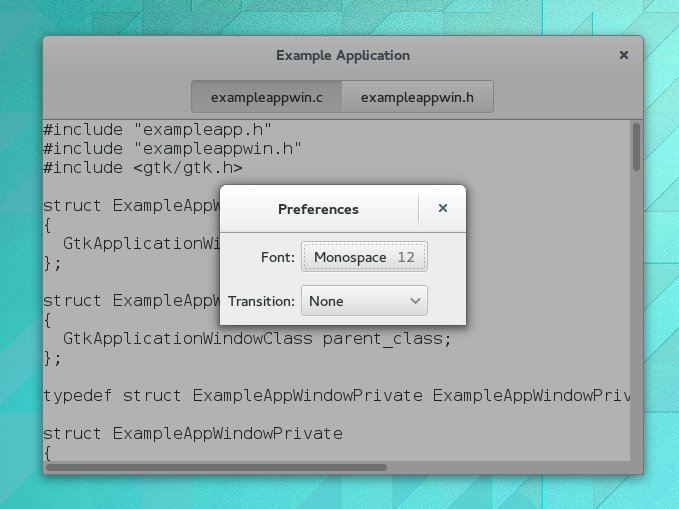Screen dimensions: 679x509
Task: Switch to the exampleappwin.h tab
Action: coord(417,97)
